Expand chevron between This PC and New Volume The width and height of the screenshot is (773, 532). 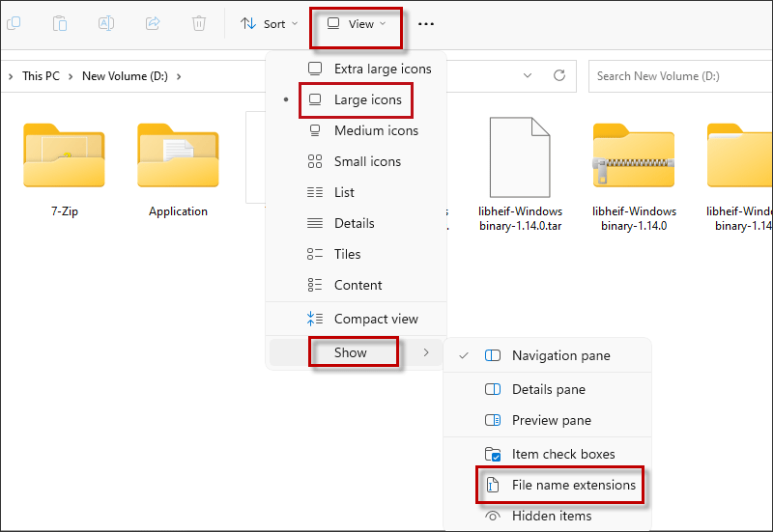(x=71, y=76)
